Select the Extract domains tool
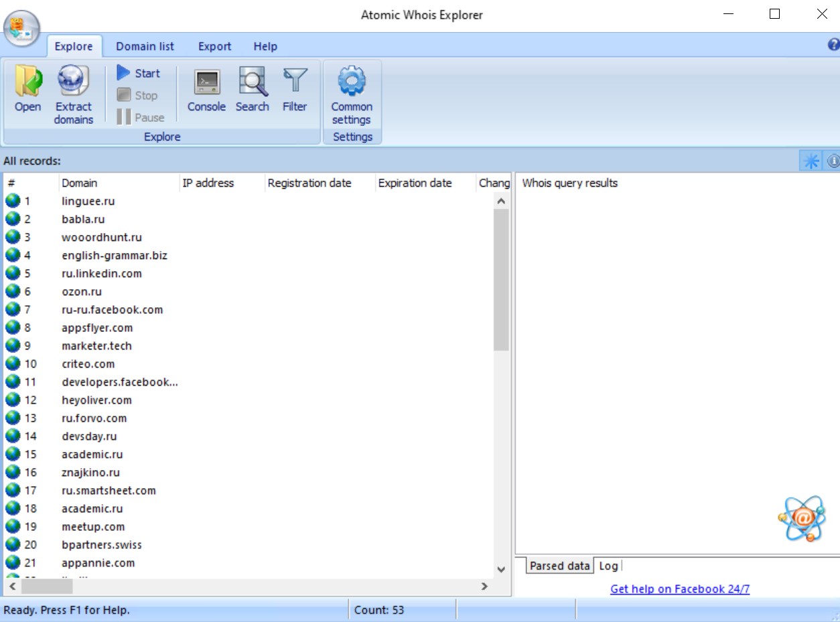This screenshot has width=840, height=622. [74, 90]
